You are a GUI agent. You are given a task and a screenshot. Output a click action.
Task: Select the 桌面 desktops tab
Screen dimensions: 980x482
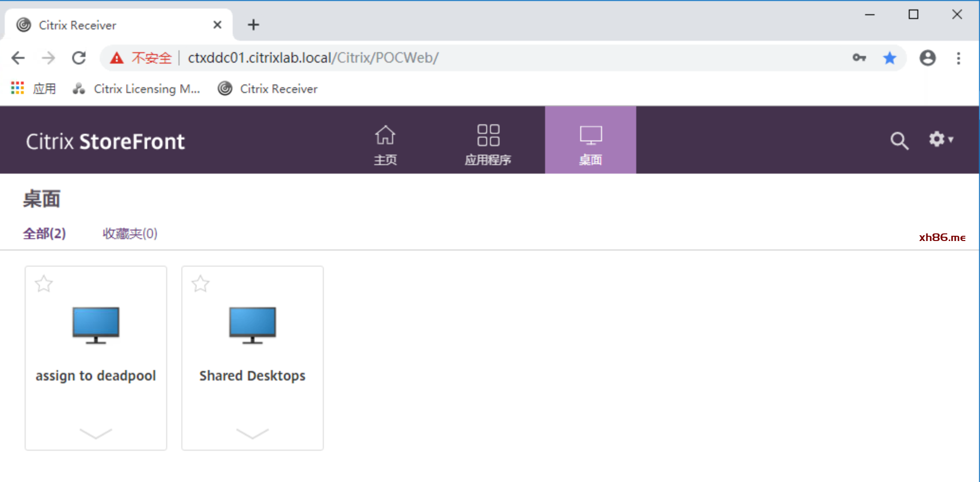point(591,140)
